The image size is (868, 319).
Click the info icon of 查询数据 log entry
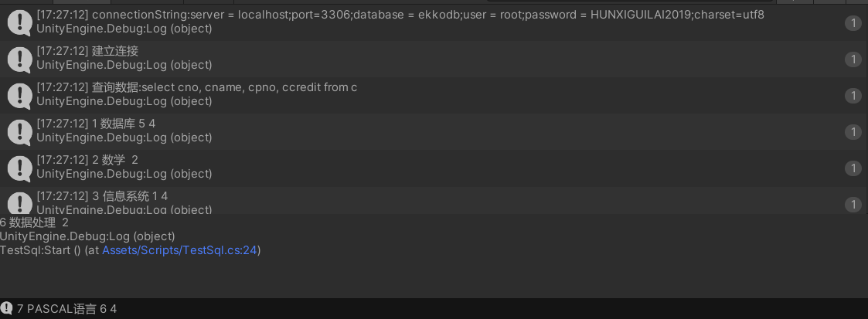pos(19,95)
